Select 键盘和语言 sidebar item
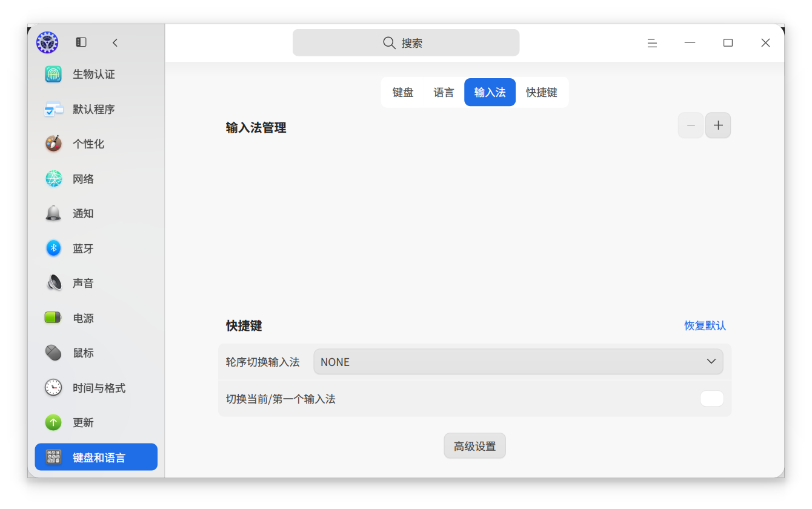The image size is (812, 509). coord(96,457)
